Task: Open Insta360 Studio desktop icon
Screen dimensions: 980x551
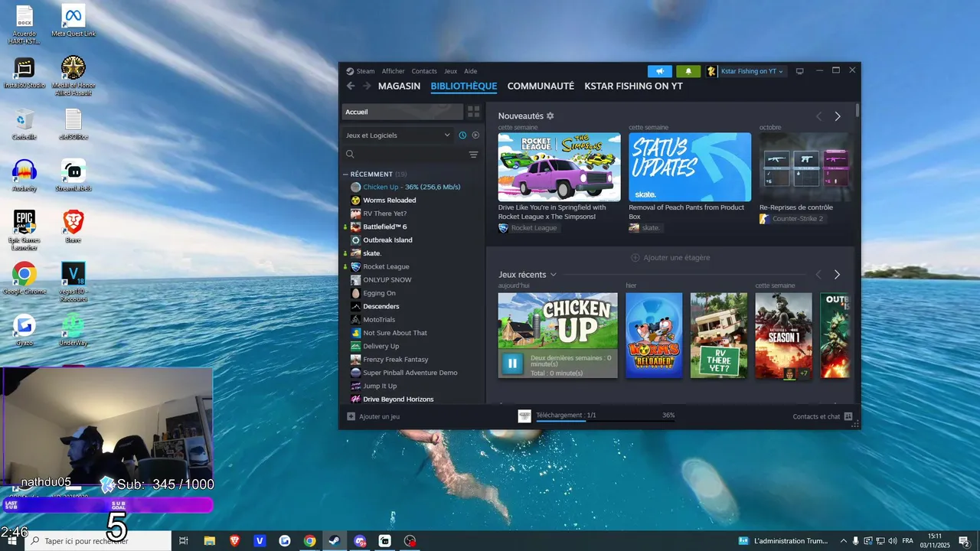Action: coord(24,73)
